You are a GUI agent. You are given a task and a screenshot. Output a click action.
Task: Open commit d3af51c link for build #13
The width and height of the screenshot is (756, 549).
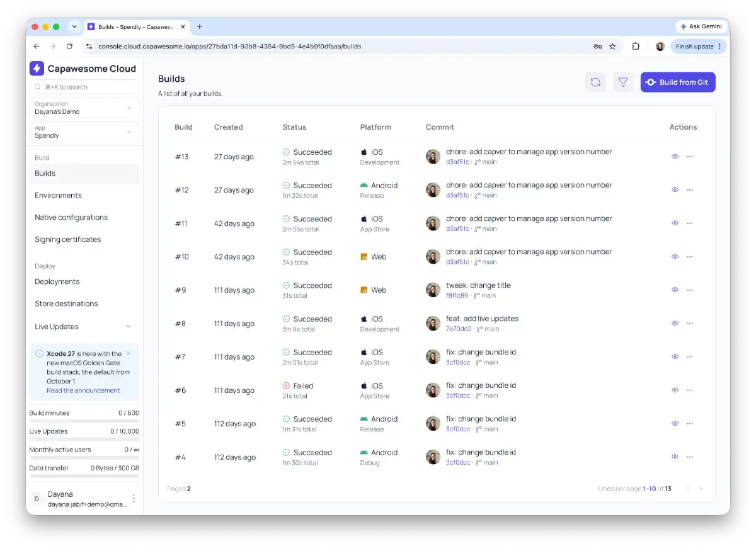[457, 162]
